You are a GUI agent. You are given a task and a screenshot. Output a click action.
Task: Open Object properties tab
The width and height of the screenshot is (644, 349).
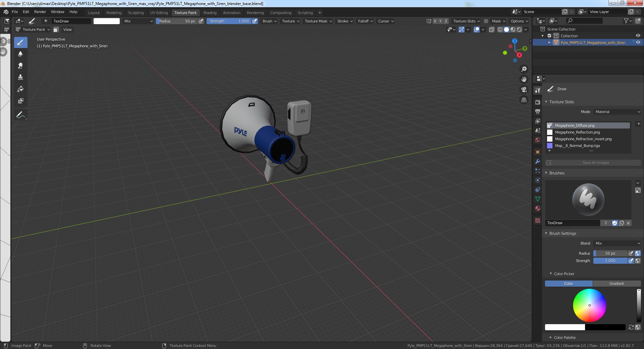538,152
